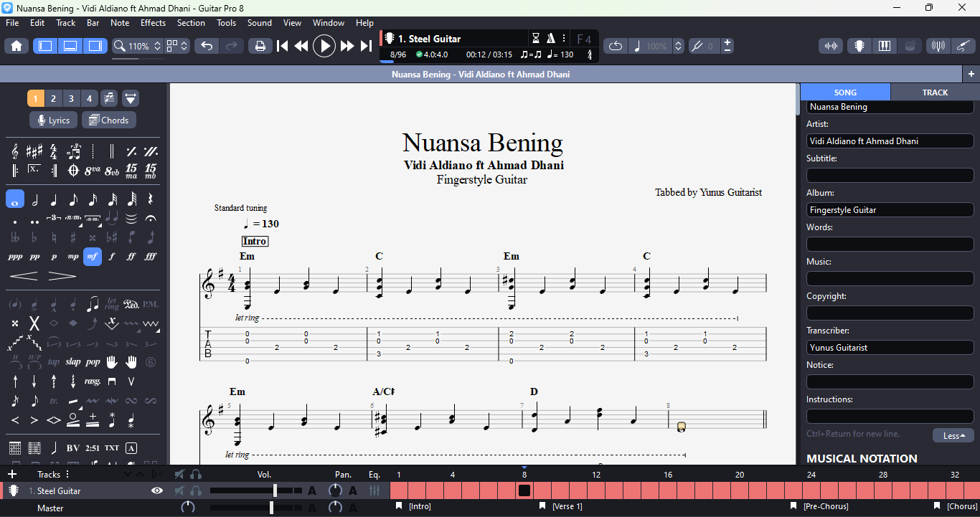The width and height of the screenshot is (980, 517).
Task: Open the Sound menu
Action: tap(259, 23)
